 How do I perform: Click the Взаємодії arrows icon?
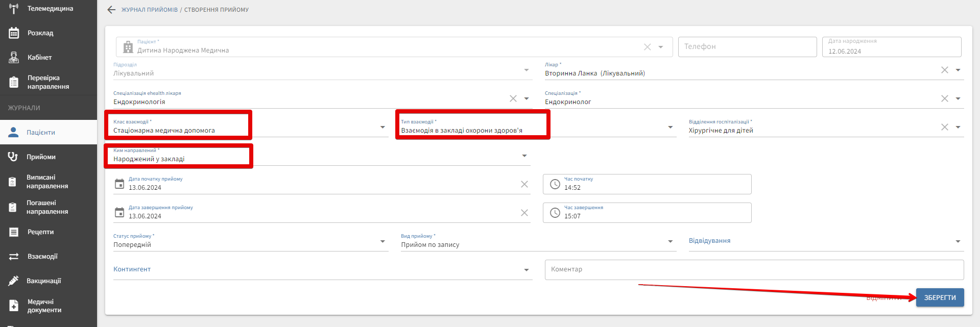14,257
